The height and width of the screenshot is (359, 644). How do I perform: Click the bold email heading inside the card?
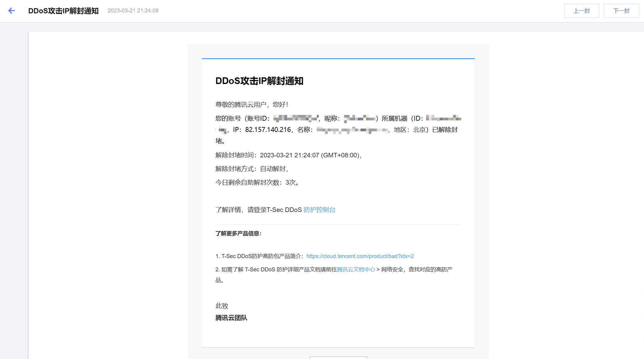click(259, 81)
